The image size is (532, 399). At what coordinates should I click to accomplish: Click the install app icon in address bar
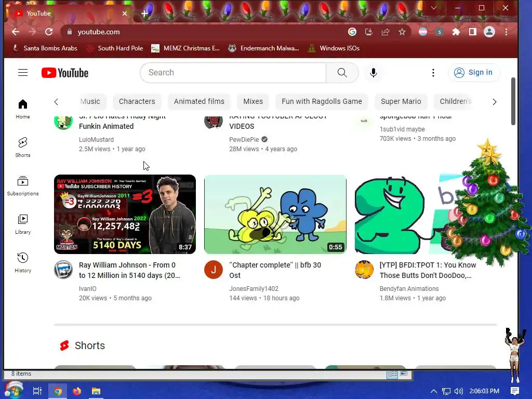pos(369,32)
